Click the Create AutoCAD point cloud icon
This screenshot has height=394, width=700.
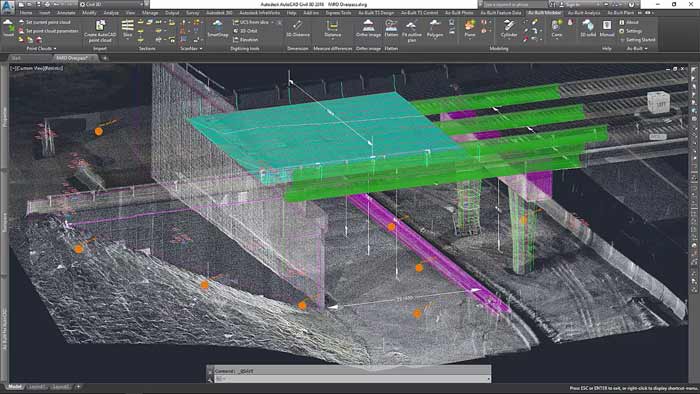click(x=100, y=31)
